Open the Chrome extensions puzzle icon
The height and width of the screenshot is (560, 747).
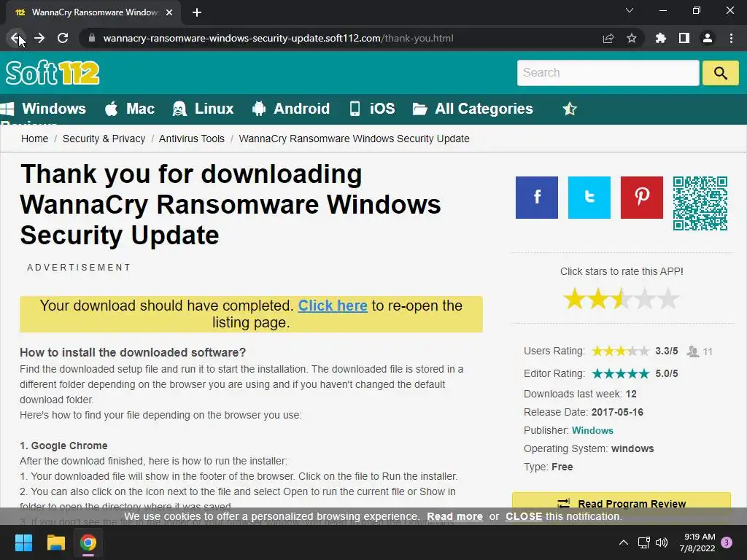[x=661, y=38]
